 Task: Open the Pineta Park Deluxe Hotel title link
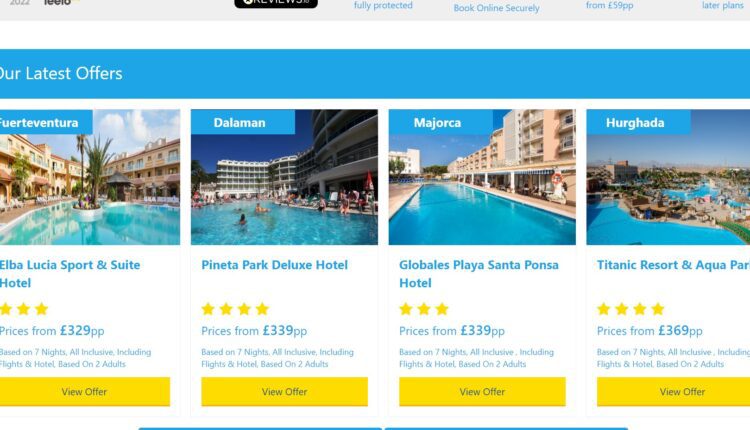point(275,265)
